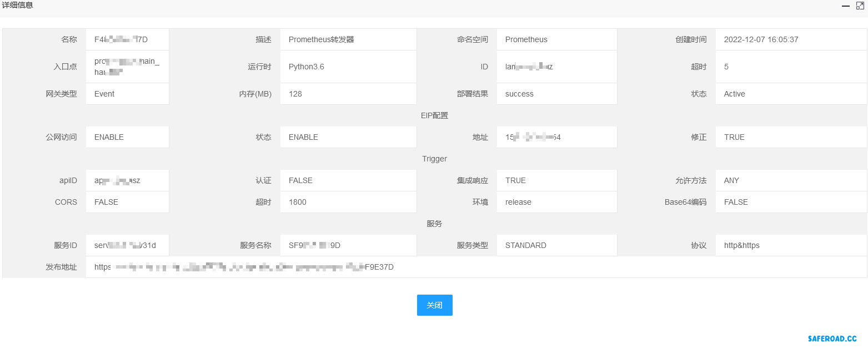
Task: Click the 公网访问 field label
Action: pos(61,137)
